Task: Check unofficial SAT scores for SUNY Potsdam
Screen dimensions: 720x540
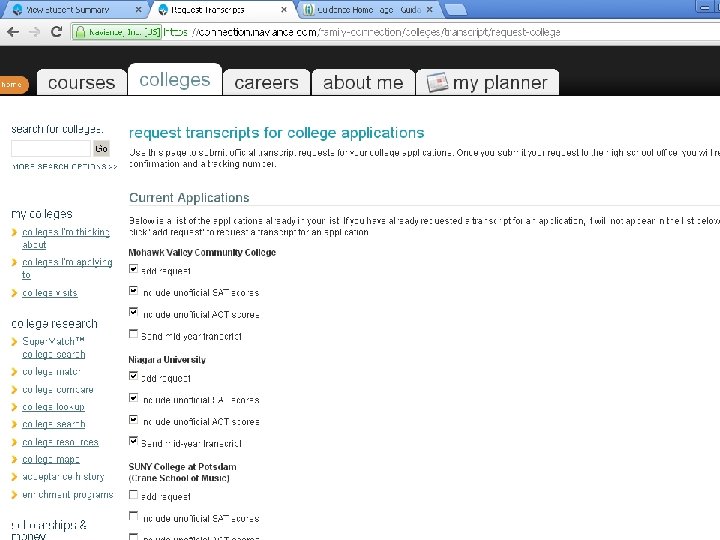Action: coord(133,516)
